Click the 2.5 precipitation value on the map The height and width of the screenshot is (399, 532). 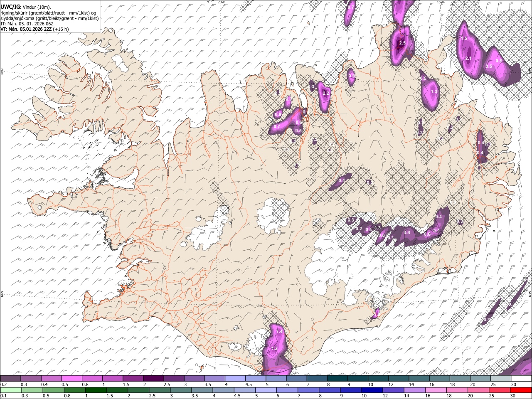click(402, 43)
